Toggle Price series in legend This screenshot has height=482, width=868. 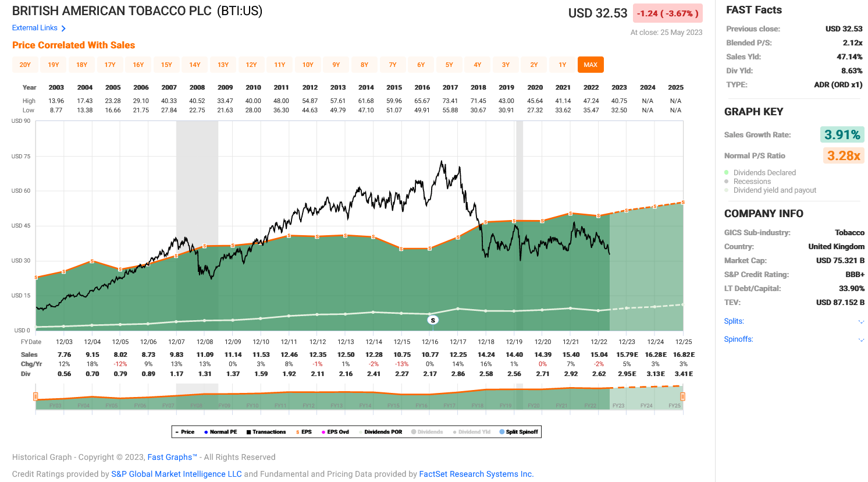[185, 432]
